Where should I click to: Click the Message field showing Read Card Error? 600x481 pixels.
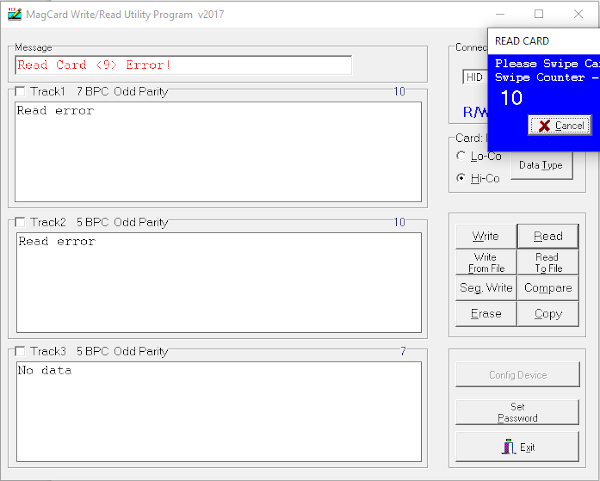coord(183,65)
